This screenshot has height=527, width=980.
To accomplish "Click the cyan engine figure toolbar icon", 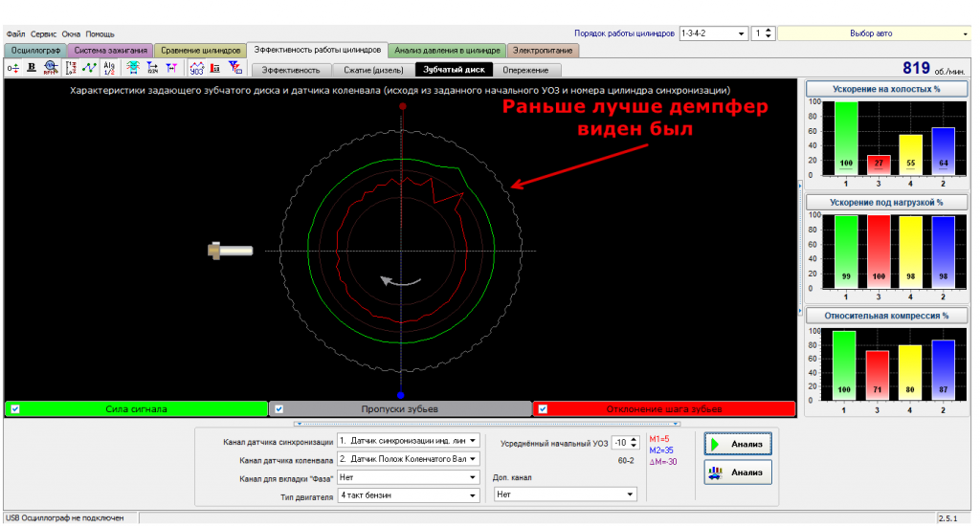I will 132,68.
